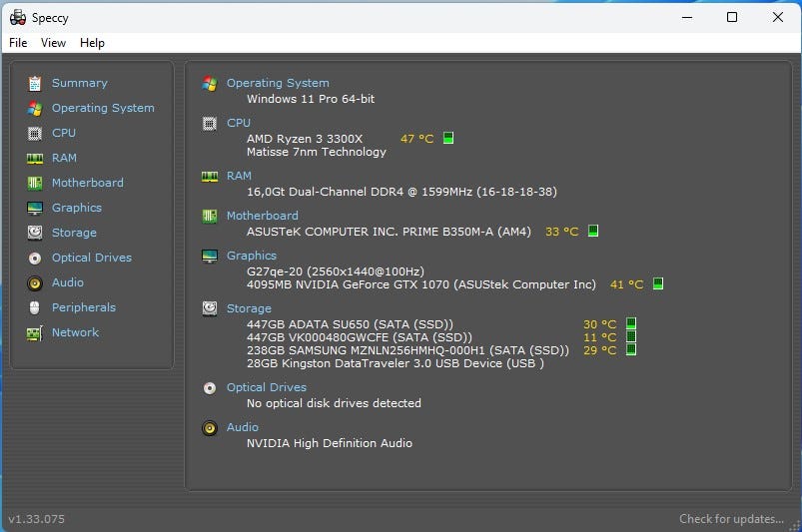The image size is (802, 532).
Task: Open the Peripherals sidebar section
Action: click(84, 307)
